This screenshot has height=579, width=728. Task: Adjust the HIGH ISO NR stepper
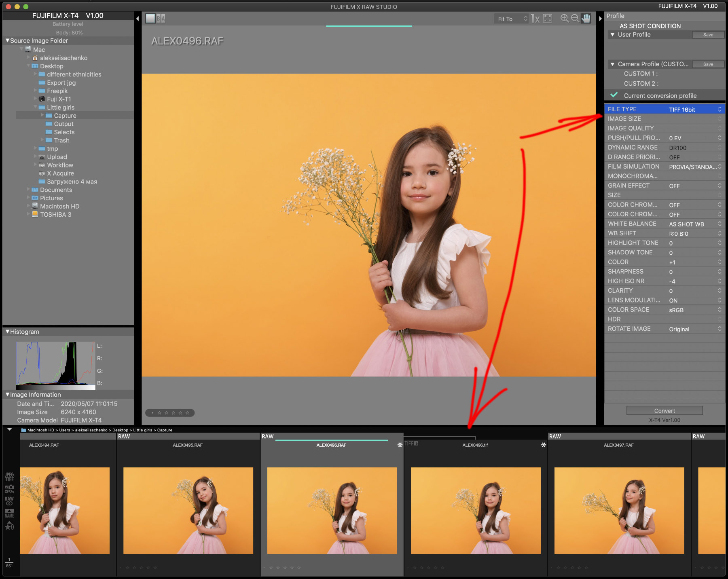click(720, 281)
